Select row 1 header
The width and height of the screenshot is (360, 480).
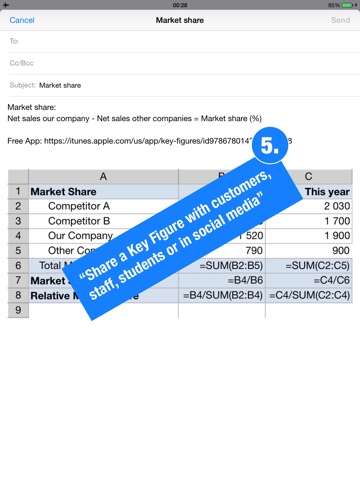18,192
